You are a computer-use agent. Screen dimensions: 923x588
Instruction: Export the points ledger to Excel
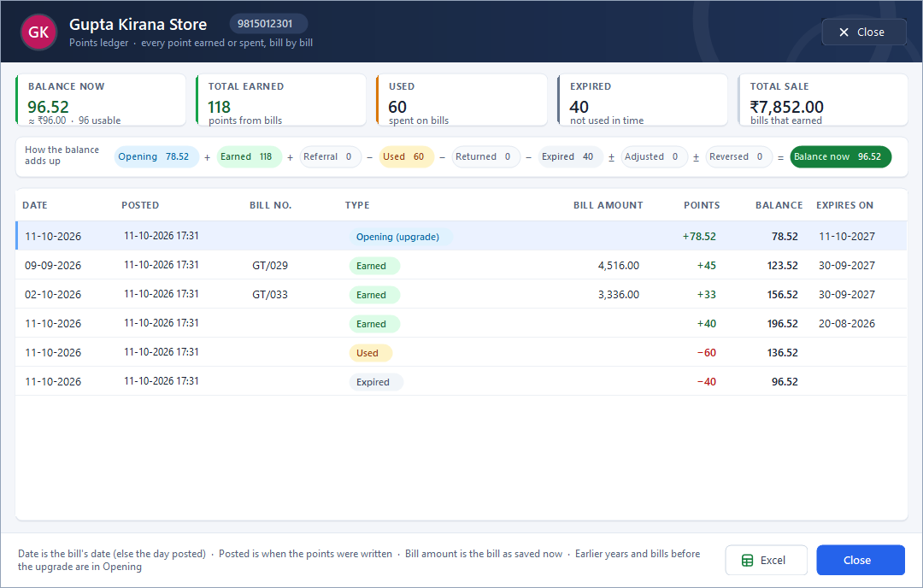[766, 560]
